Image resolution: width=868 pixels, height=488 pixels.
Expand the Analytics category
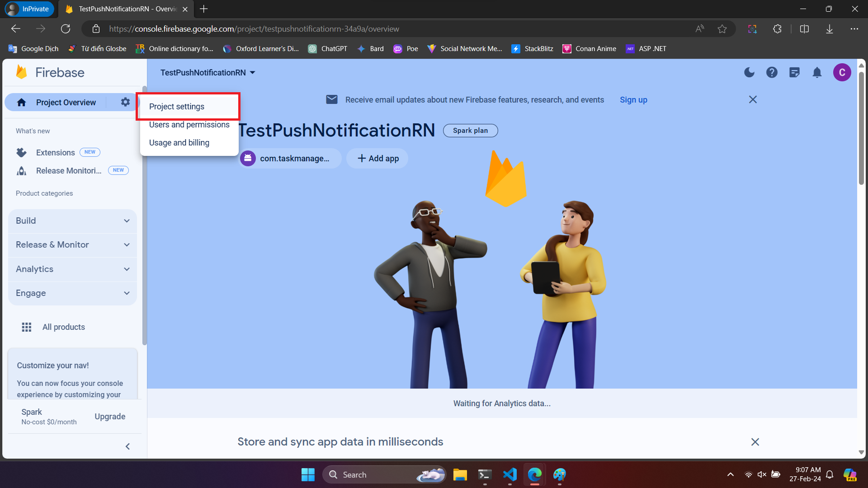[72, 269]
